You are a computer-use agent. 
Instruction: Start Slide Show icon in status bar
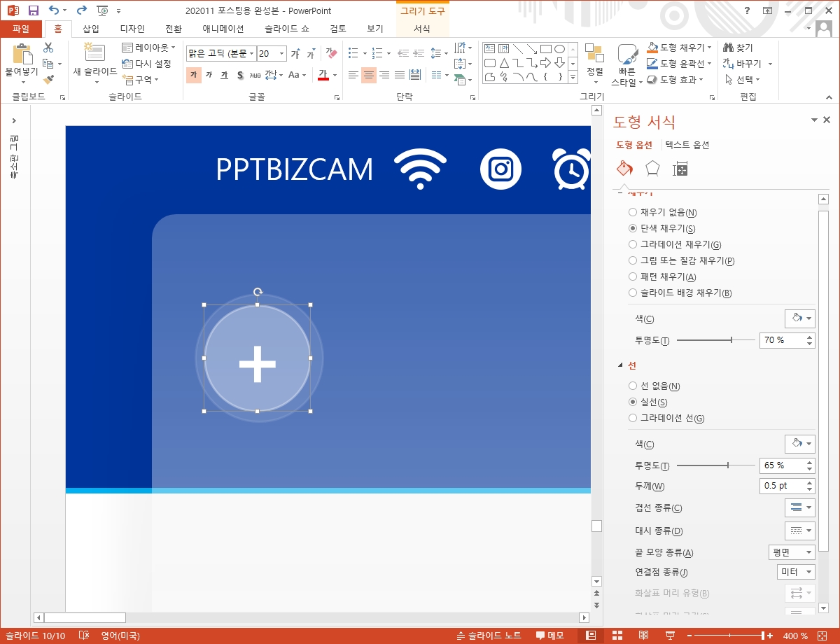click(x=670, y=636)
